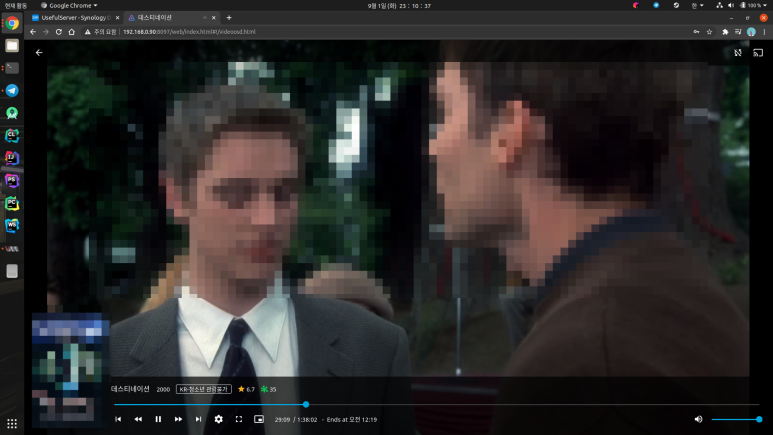The width and height of the screenshot is (773, 435).
Task: Close the 데스티네이션 tab
Action: point(213,18)
